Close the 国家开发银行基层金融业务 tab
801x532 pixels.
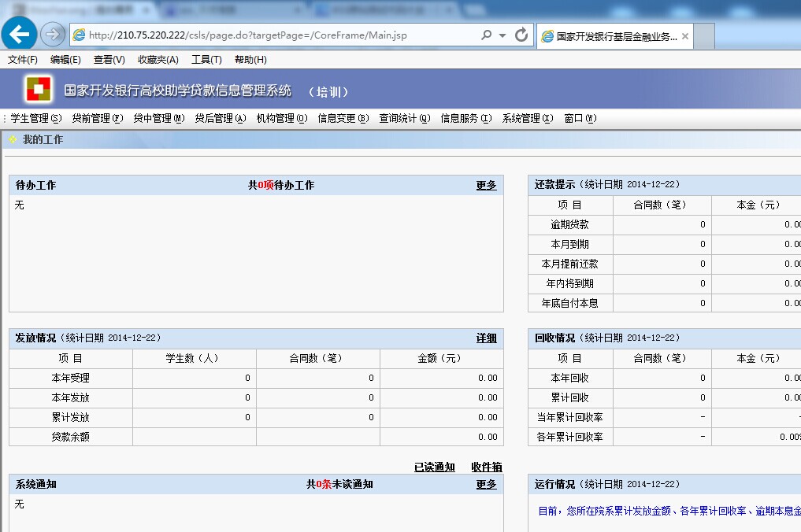685,36
